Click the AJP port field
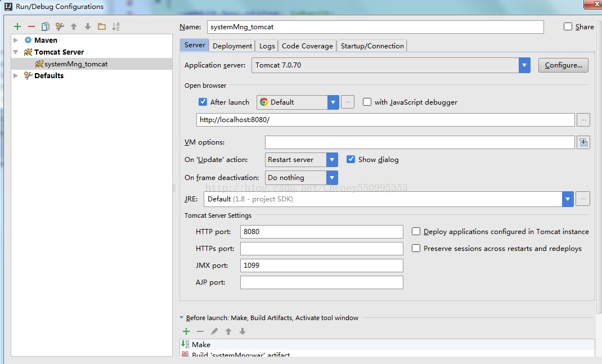 (x=322, y=282)
